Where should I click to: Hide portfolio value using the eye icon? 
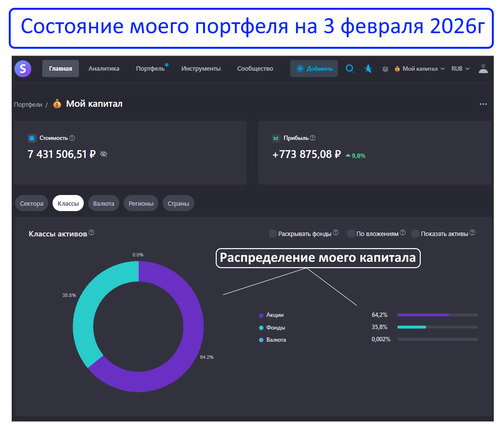click(x=103, y=154)
